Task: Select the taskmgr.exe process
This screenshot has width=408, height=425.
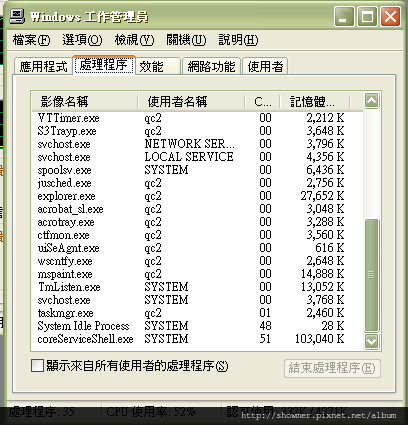Action: (197, 313)
